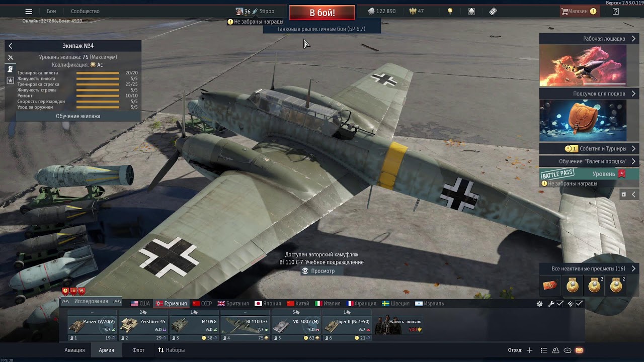Open События и Турниры section

pyautogui.click(x=589, y=148)
